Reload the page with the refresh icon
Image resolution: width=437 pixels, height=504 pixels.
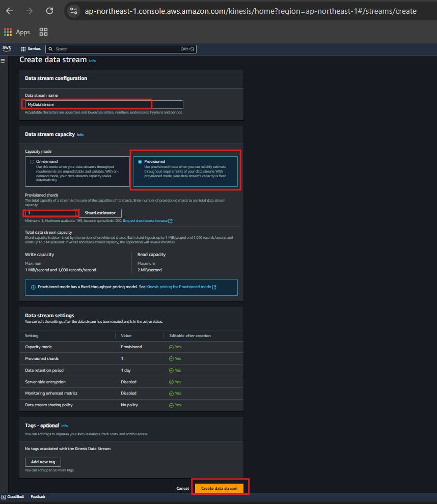49,11
